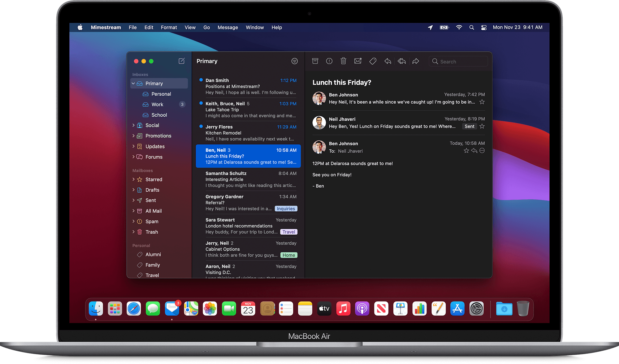Expand the Sent mailbox folder
Viewport: 619px width, 364px height.
(x=134, y=200)
